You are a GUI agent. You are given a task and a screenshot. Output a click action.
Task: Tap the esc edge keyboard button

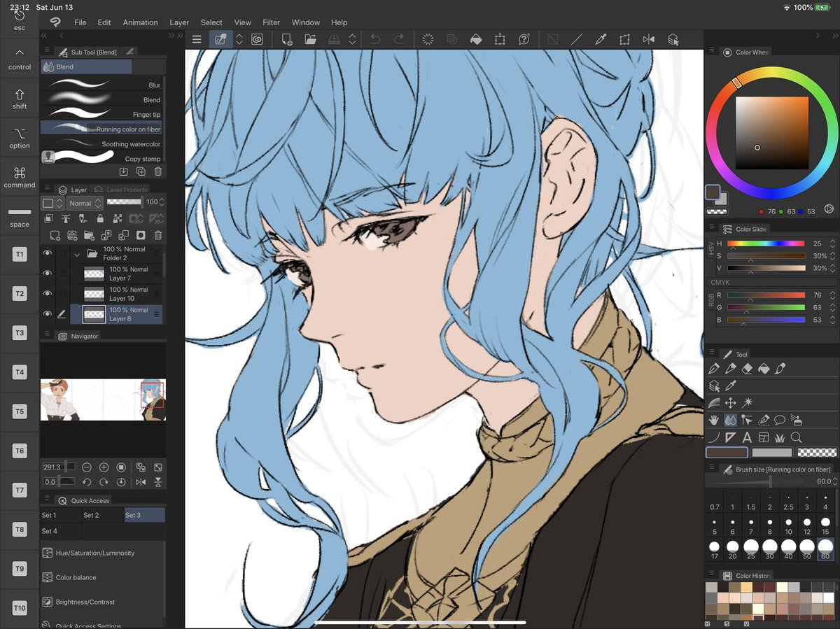pyautogui.click(x=20, y=20)
